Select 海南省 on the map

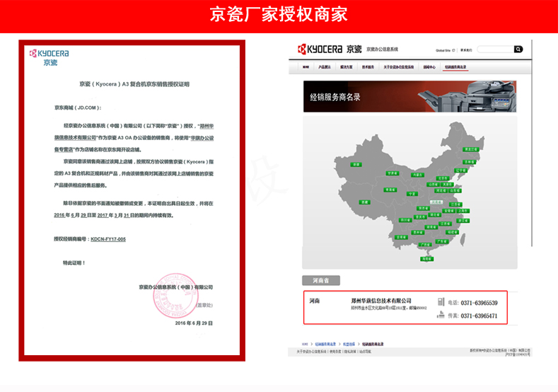coord(426,259)
